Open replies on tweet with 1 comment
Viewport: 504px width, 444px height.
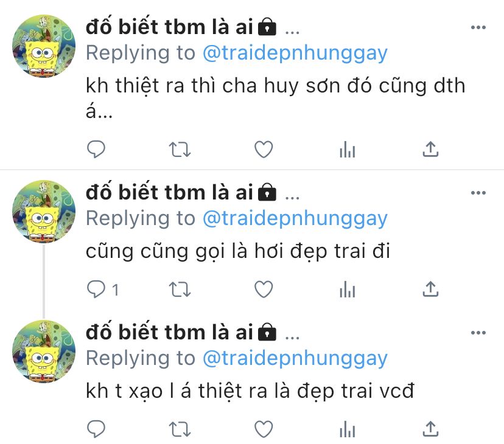tap(103, 289)
